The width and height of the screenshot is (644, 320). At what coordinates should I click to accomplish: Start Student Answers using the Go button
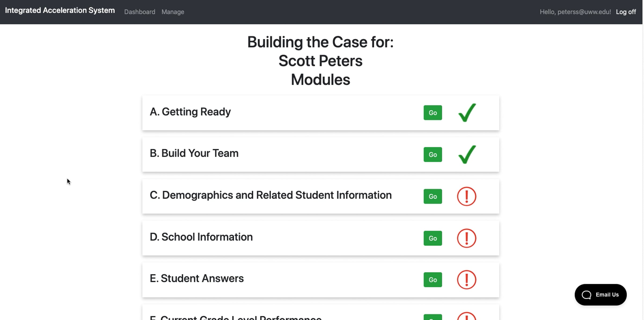click(x=433, y=280)
